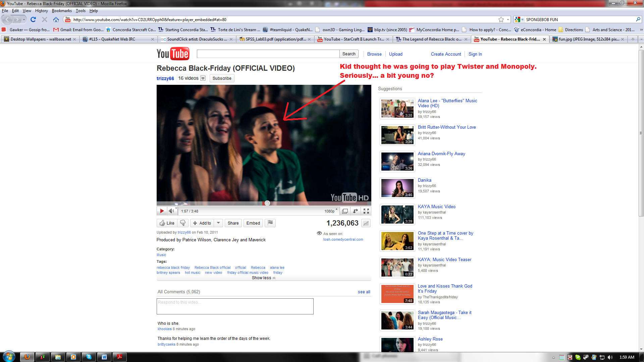The height and width of the screenshot is (362, 644).
Task: Show video statistics chart icon
Action: tap(366, 223)
